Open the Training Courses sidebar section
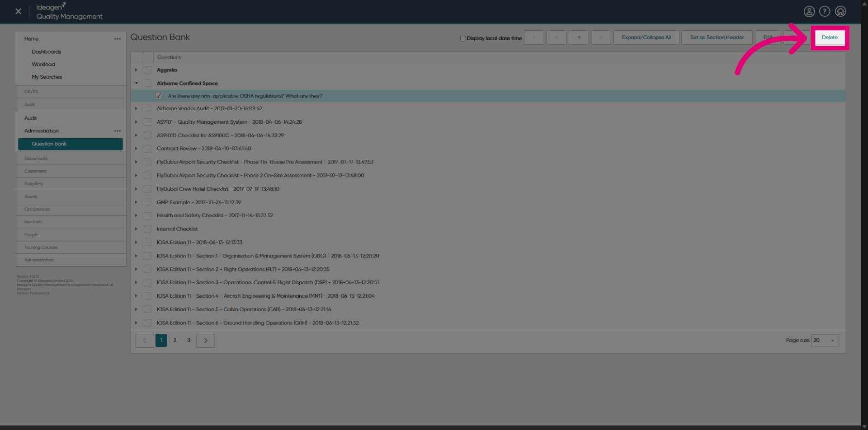Screen dimensions: 868x430 tap(71, 248)
